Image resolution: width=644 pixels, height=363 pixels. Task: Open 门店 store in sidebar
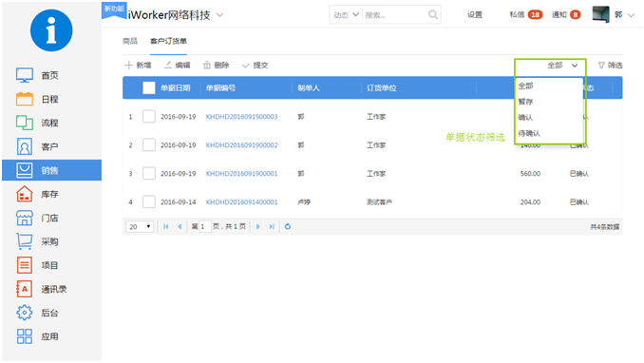(37, 218)
